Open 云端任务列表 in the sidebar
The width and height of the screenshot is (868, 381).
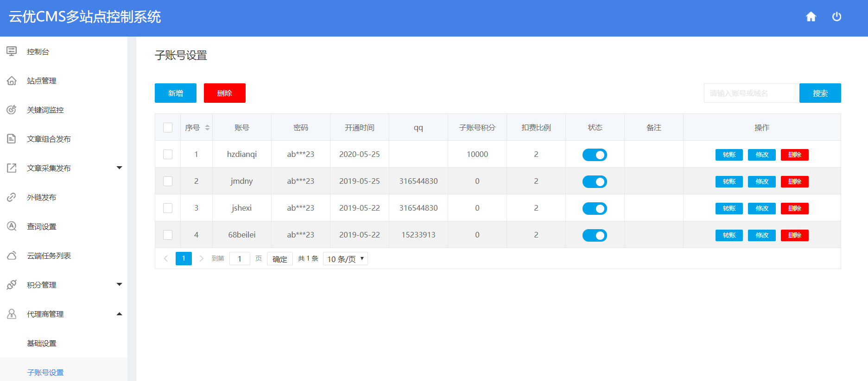(49, 256)
